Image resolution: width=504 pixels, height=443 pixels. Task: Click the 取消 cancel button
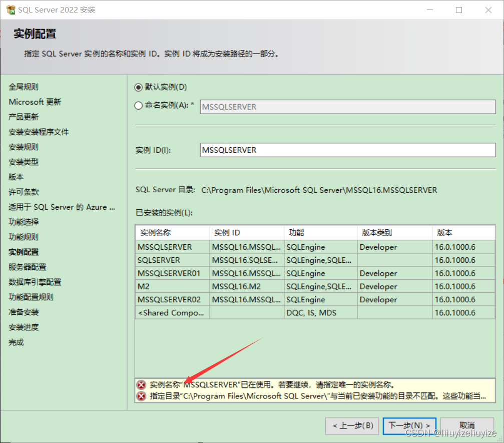point(467,426)
